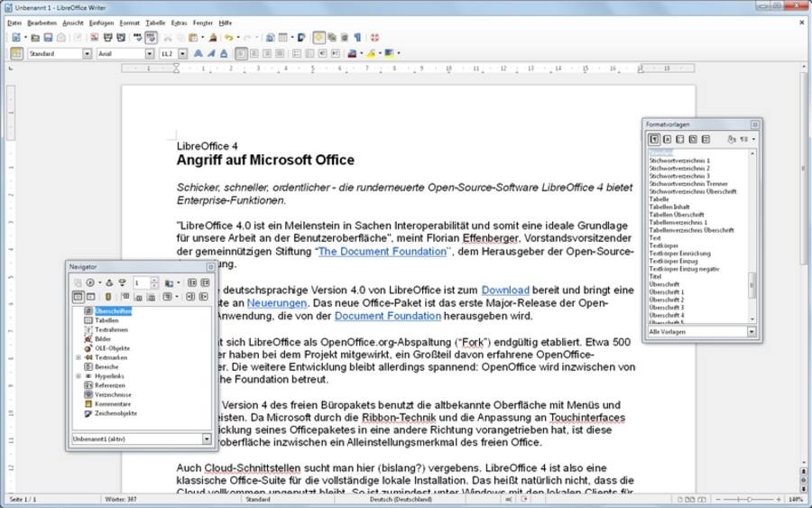Click the highlighting color button
This screenshot has height=508, width=812.
371,53
